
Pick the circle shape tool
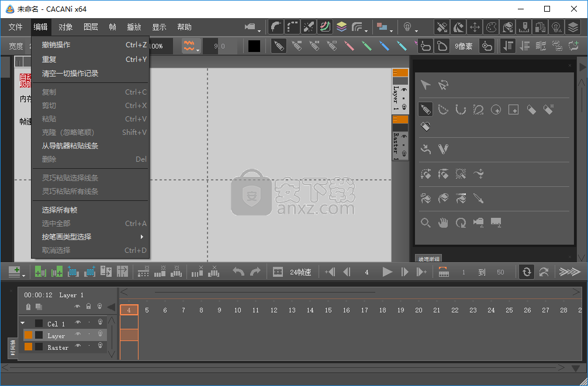(496, 109)
